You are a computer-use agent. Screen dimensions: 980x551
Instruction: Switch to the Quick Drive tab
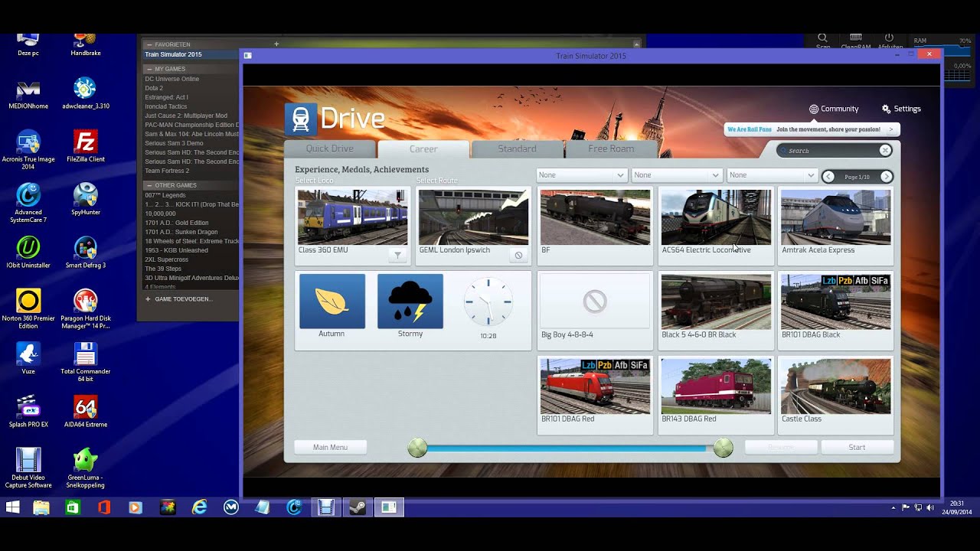click(x=330, y=148)
